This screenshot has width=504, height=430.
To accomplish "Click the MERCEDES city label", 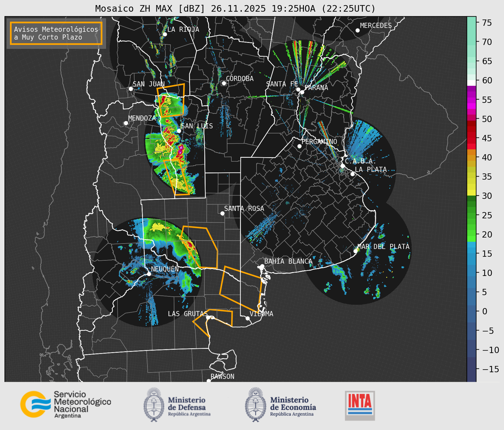I will [376, 26].
